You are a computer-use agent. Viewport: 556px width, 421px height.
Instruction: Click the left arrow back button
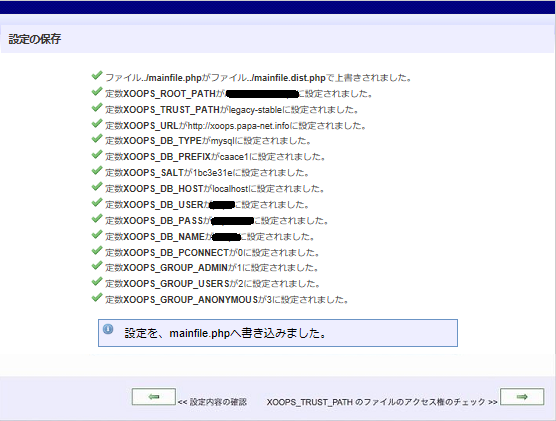154,397
